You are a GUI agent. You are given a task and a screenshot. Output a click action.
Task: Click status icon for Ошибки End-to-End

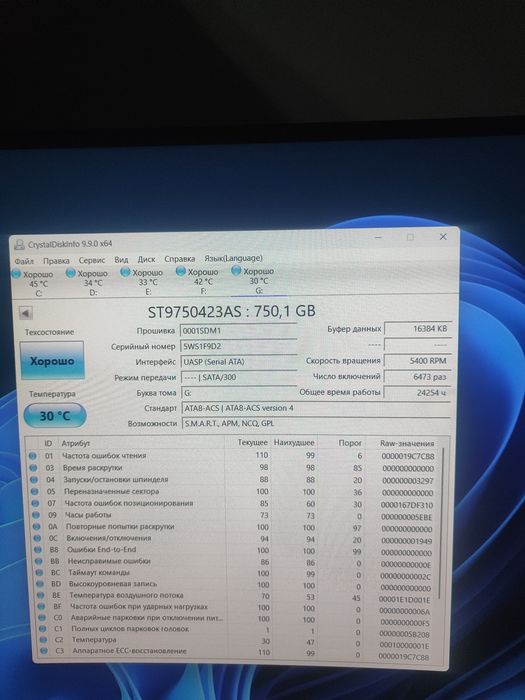38,550
